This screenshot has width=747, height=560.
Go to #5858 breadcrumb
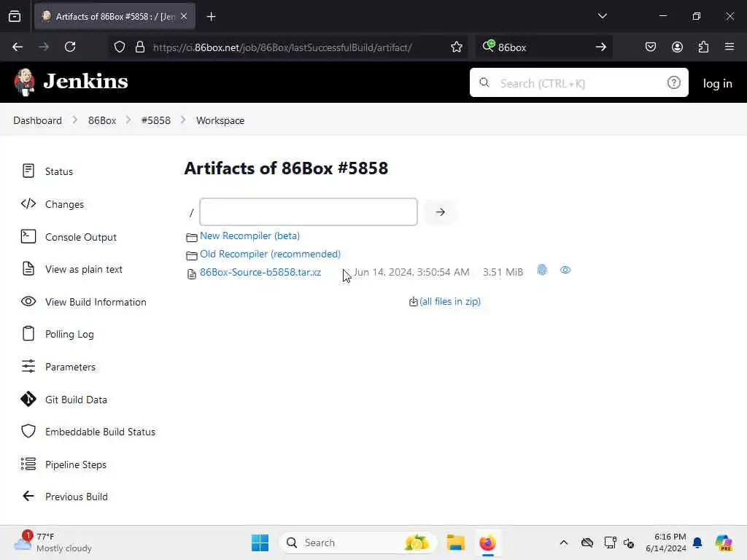point(156,120)
